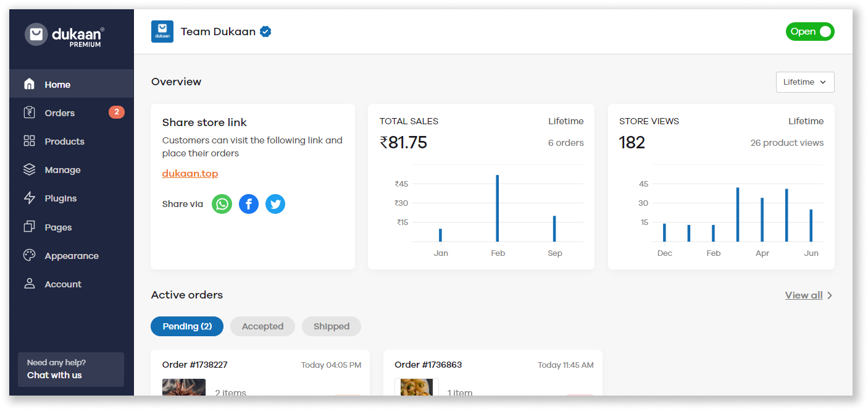Click the 6 orders text
868x411 pixels.
coord(566,143)
